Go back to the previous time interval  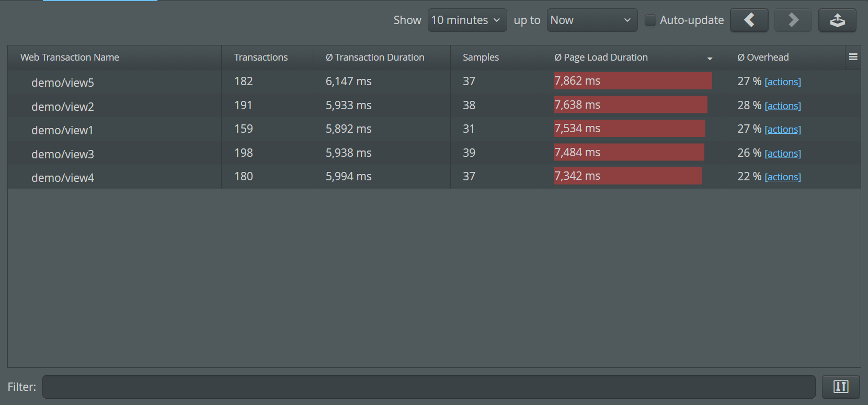pos(749,20)
